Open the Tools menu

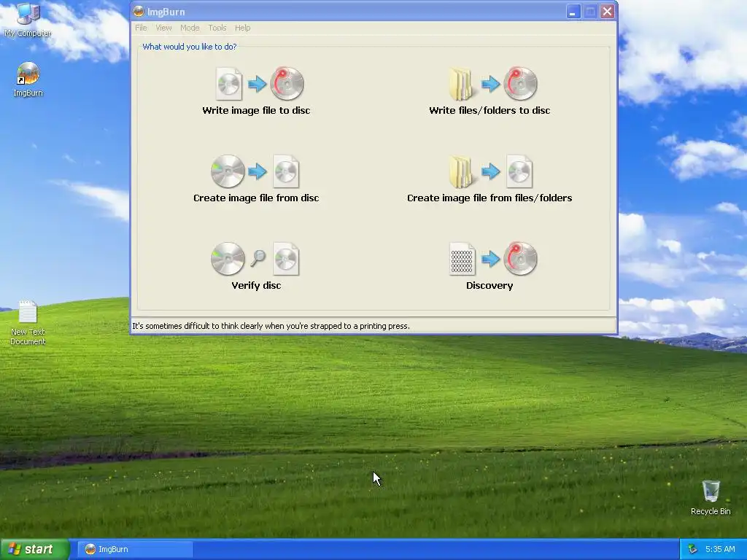click(217, 28)
